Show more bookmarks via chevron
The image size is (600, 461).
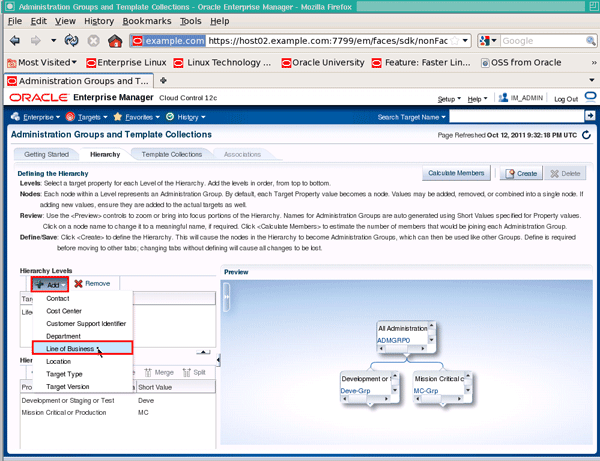[593, 62]
